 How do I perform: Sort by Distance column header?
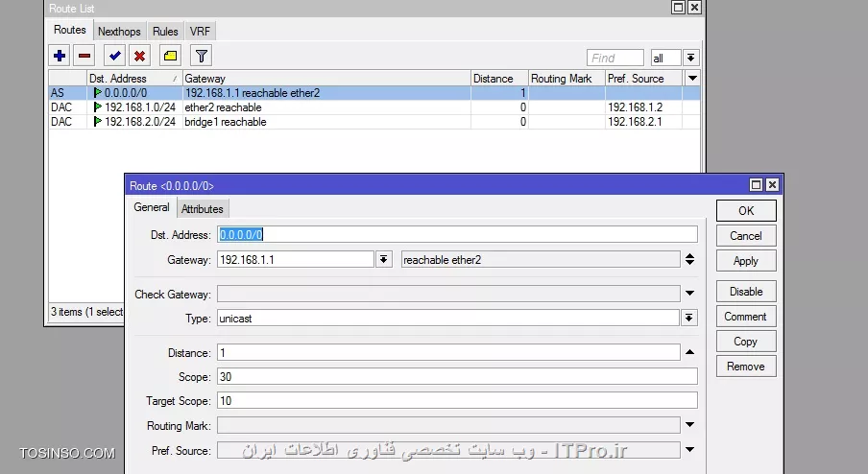pyautogui.click(x=500, y=79)
